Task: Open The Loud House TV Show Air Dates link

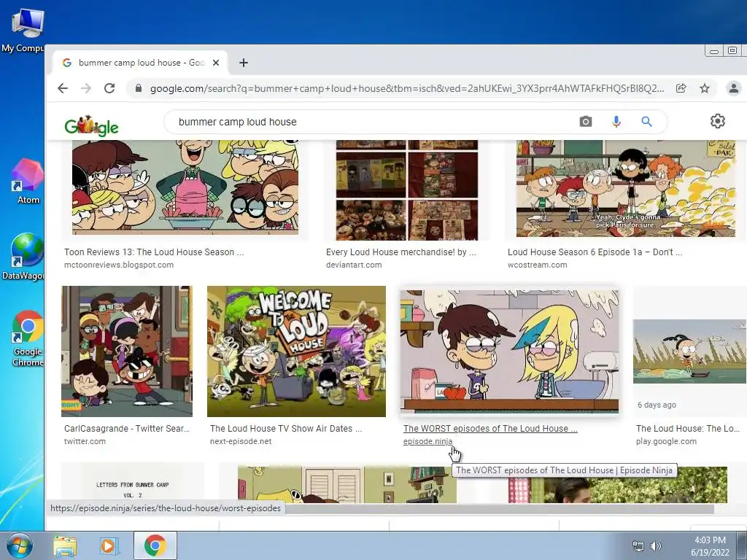Action: click(286, 429)
